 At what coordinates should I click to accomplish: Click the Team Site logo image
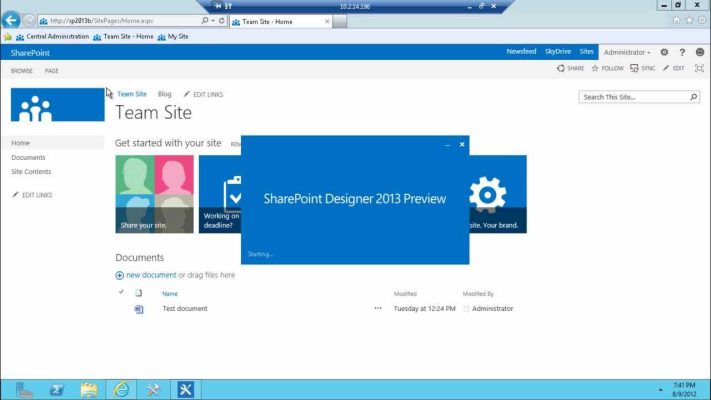pyautogui.click(x=58, y=105)
